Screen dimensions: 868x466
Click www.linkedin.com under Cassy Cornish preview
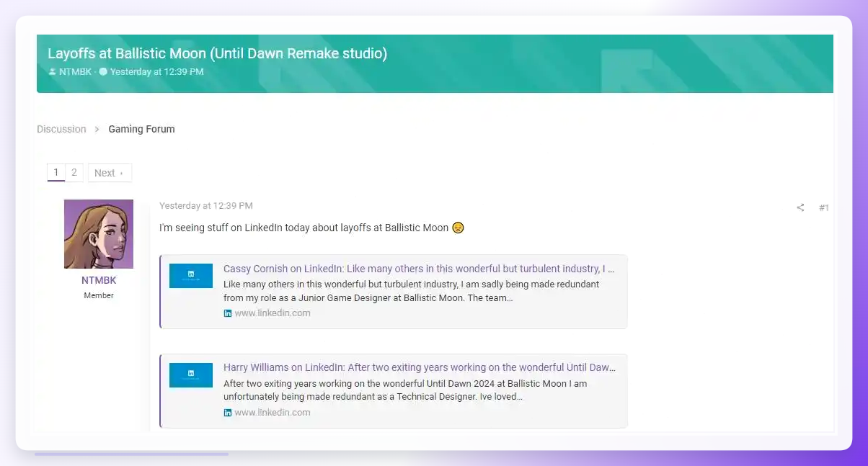tap(273, 313)
